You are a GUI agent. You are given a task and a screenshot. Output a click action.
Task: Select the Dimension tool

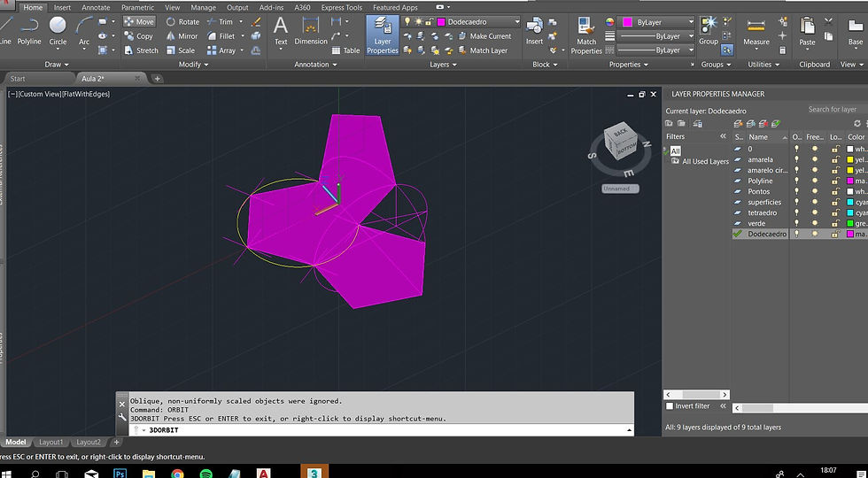pyautogui.click(x=311, y=31)
